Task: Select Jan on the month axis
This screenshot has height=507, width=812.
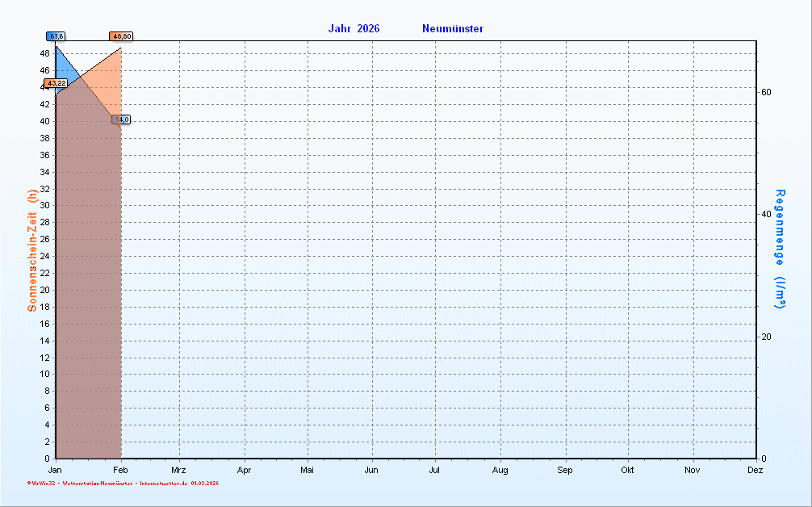Action: tap(55, 470)
